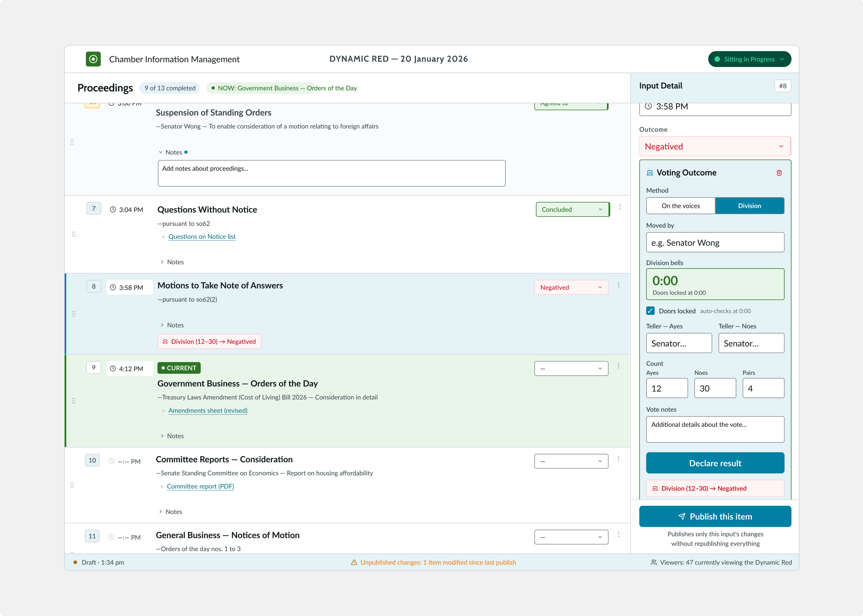Viewport: 863px width, 616px height.
Task: Expand Notes under Government Business item
Action: pos(172,436)
